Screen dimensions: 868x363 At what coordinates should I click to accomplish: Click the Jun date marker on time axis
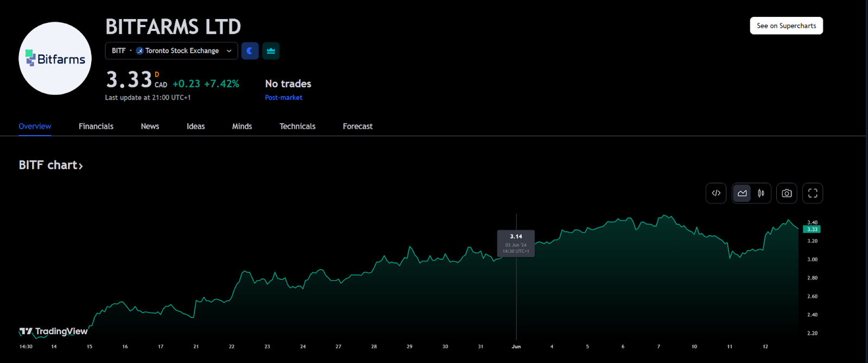[x=516, y=346]
